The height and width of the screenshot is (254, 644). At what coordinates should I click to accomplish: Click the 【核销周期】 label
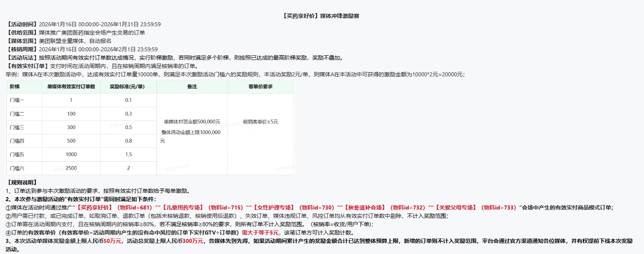(x=22, y=49)
